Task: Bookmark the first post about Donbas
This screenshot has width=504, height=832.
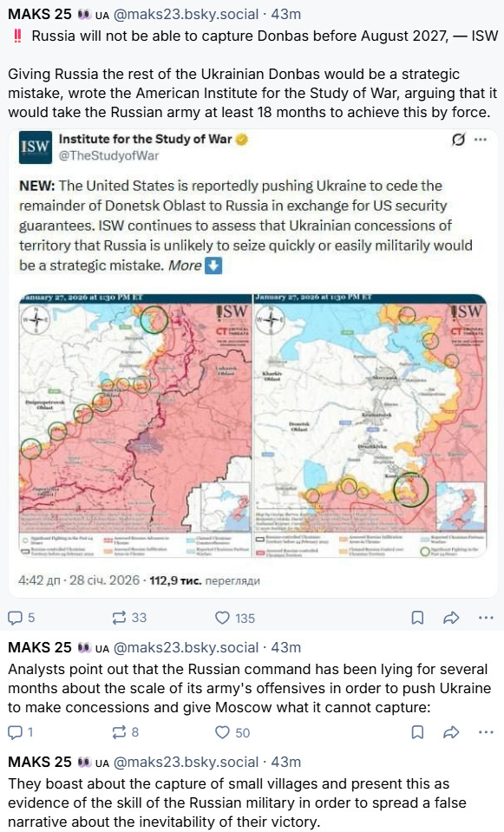Action: click(417, 618)
